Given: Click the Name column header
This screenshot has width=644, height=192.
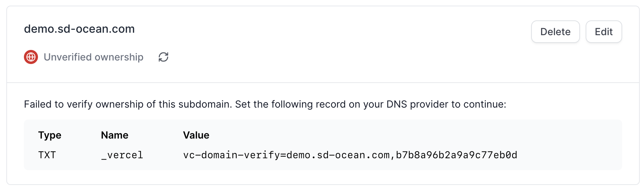Looking at the screenshot, I should click(x=115, y=135).
